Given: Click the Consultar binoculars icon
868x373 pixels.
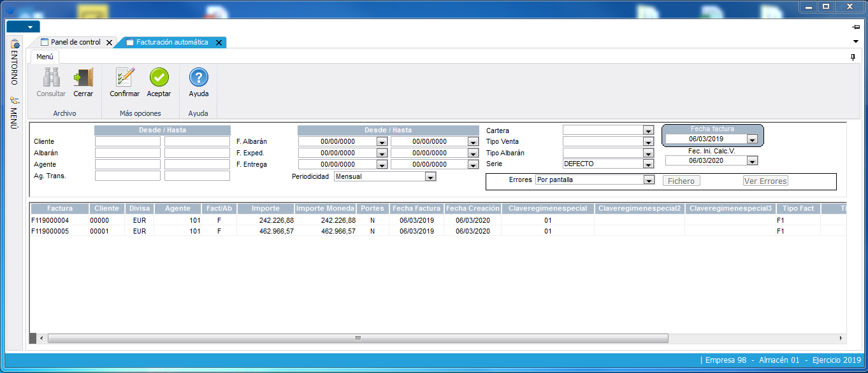Looking at the screenshot, I should [x=51, y=78].
